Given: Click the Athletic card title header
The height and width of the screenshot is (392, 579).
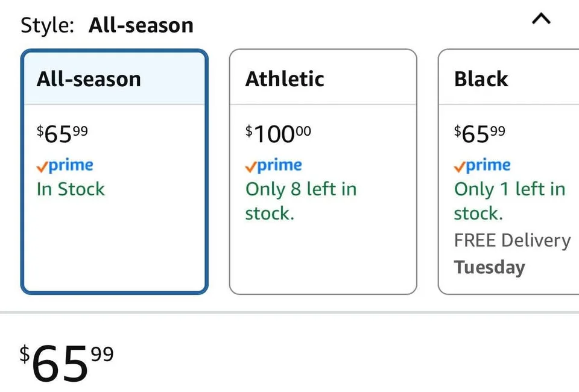Looking at the screenshot, I should click(285, 79).
